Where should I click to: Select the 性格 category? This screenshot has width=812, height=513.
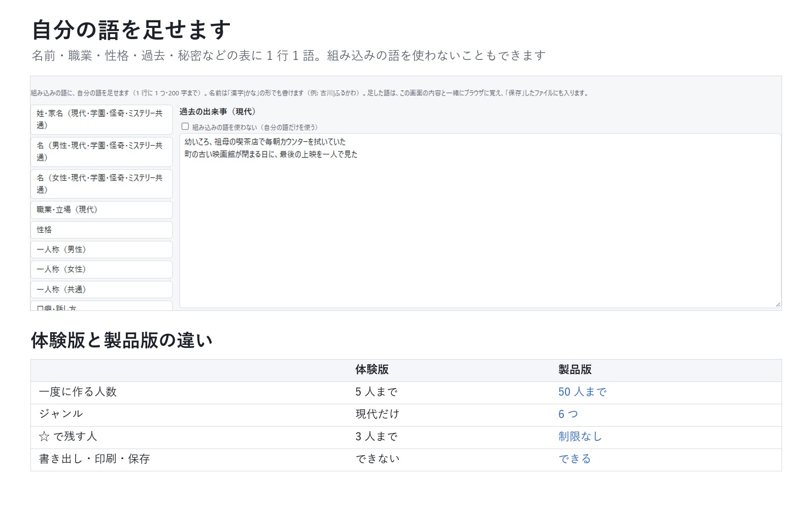click(x=101, y=230)
